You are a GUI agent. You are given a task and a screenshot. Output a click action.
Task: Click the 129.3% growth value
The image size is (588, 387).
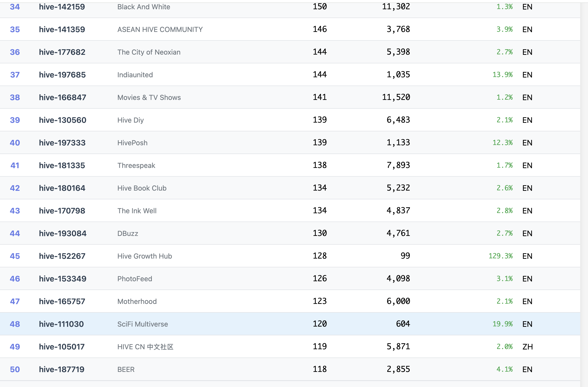point(500,256)
